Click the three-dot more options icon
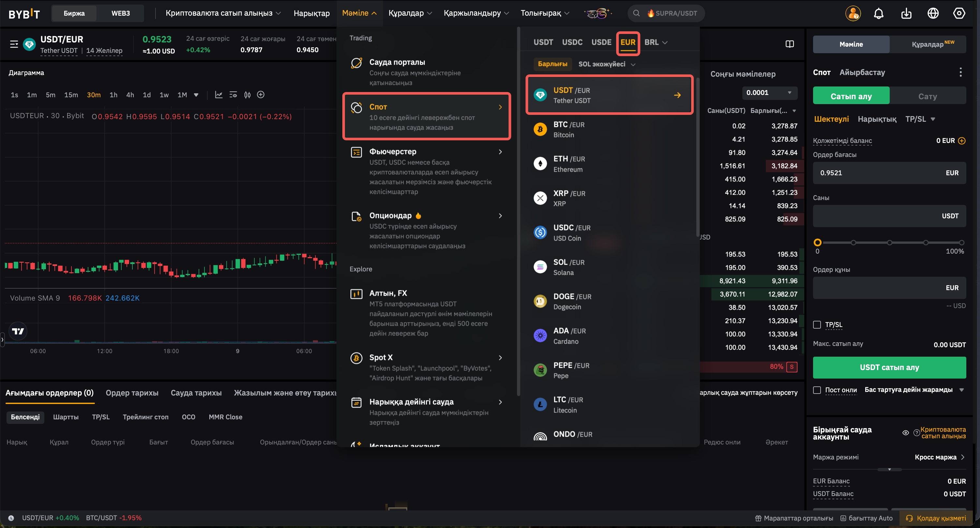This screenshot has width=980, height=528. pyautogui.click(x=960, y=72)
